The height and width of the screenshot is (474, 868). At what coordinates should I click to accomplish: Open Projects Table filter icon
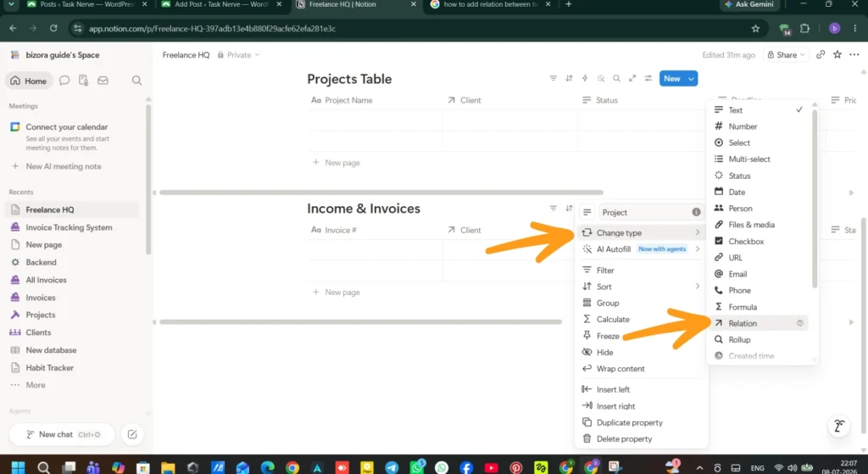553,79
